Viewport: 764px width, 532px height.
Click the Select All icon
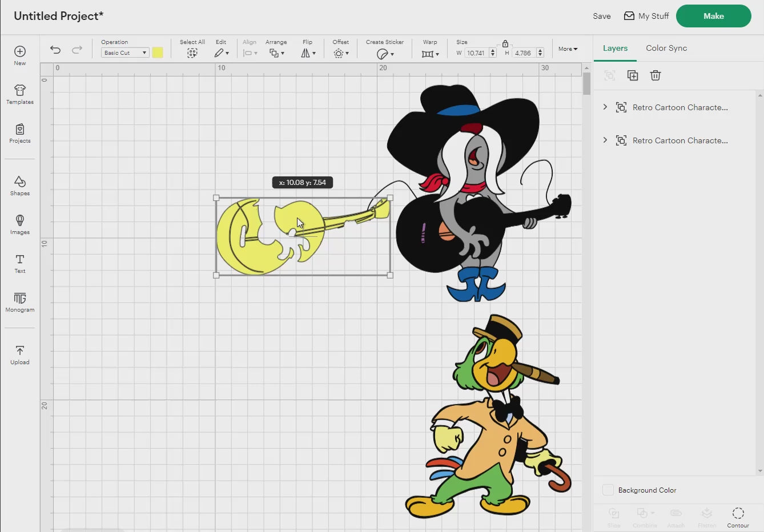point(192,53)
